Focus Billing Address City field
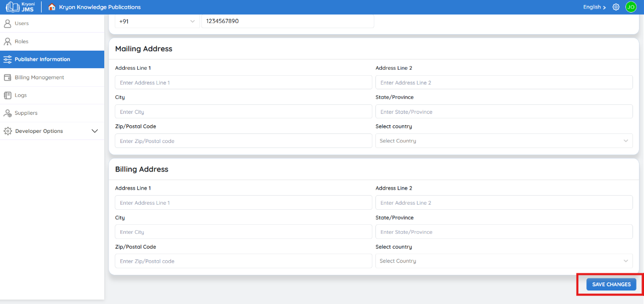The height and width of the screenshot is (304, 644). tap(244, 232)
